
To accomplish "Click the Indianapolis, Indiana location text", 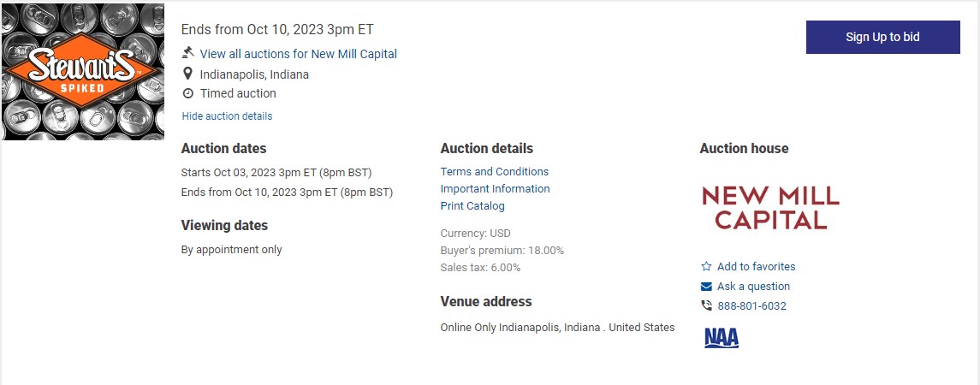I will pos(254,74).
